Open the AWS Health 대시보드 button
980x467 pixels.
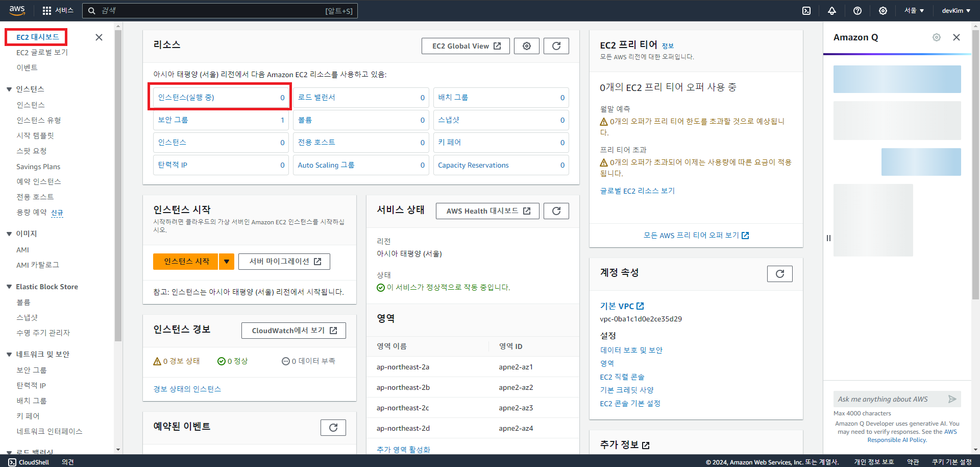click(487, 211)
